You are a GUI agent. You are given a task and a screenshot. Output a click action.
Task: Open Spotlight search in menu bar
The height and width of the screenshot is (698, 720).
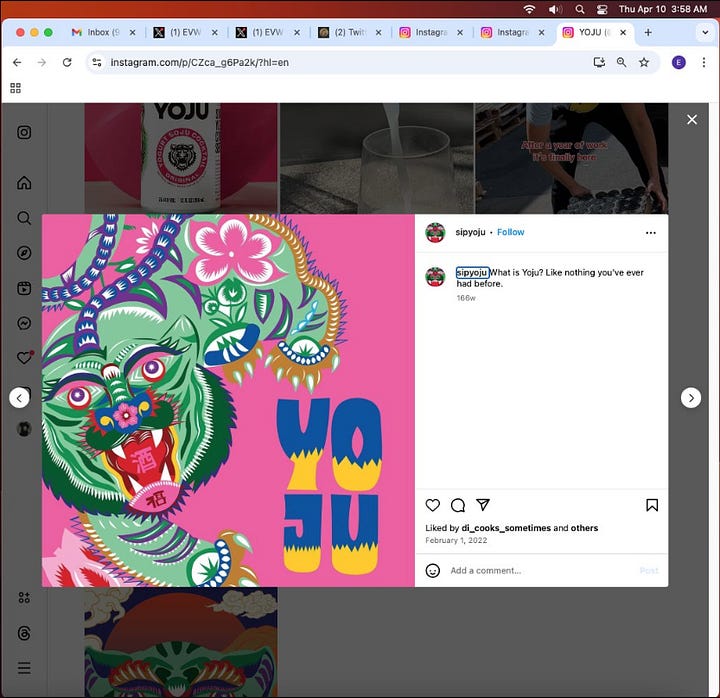click(x=580, y=9)
